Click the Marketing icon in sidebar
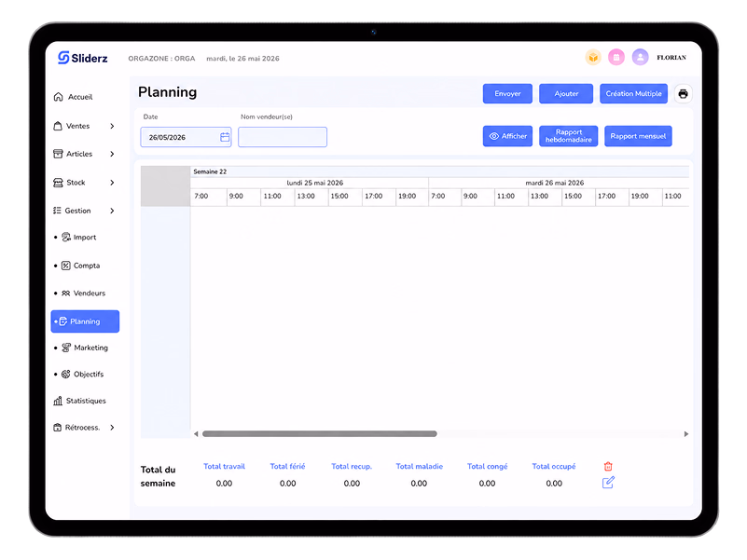 pyautogui.click(x=66, y=348)
